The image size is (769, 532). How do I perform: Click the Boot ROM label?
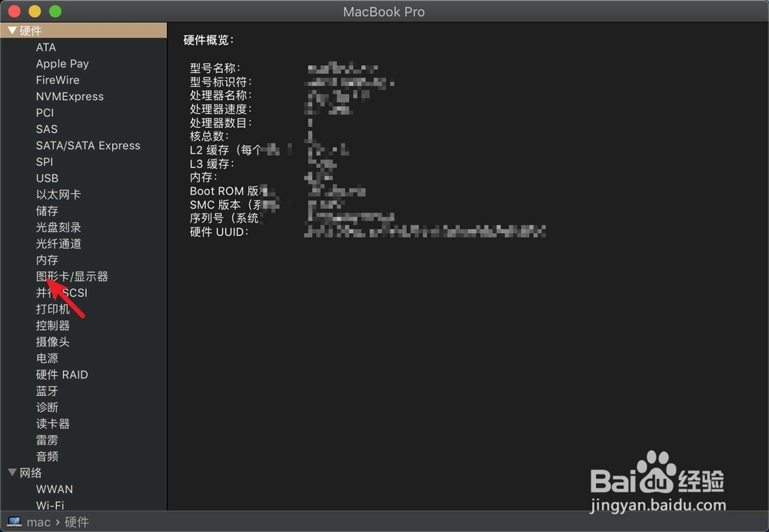[x=225, y=191]
